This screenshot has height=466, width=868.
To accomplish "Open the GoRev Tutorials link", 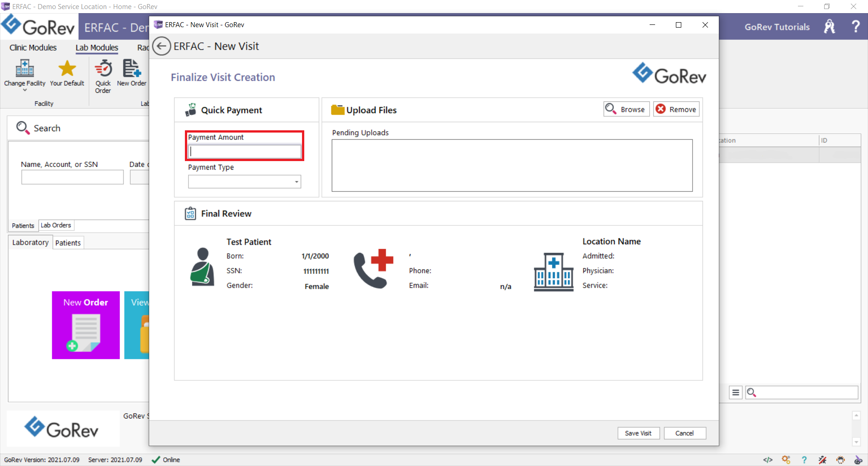I will pyautogui.click(x=777, y=27).
